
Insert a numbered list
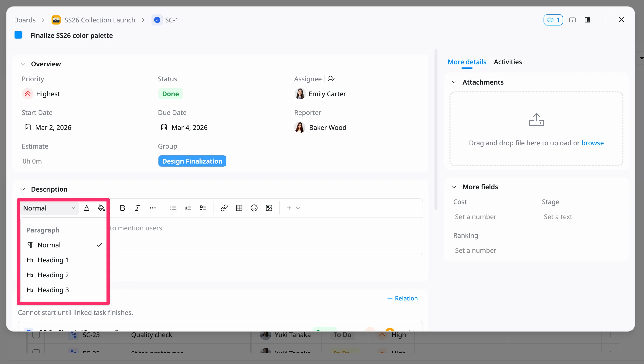[188, 208]
